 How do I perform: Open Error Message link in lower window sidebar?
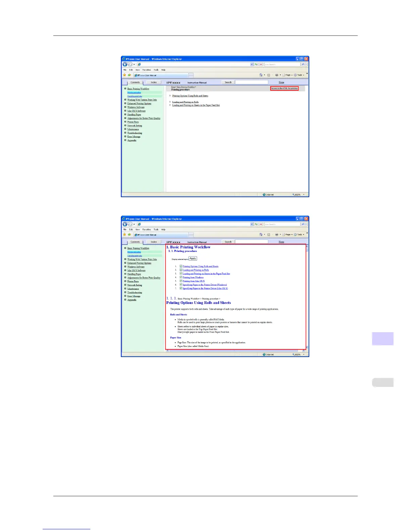(134, 296)
